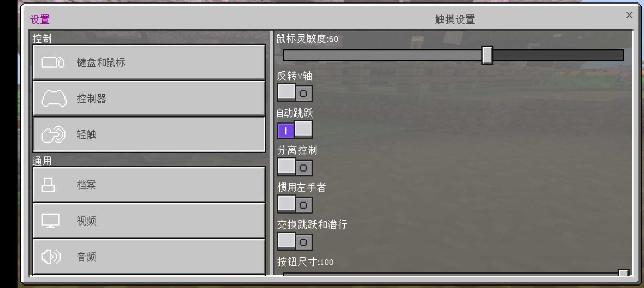Open the 音频 settings page
The image size is (644, 288).
(x=149, y=257)
